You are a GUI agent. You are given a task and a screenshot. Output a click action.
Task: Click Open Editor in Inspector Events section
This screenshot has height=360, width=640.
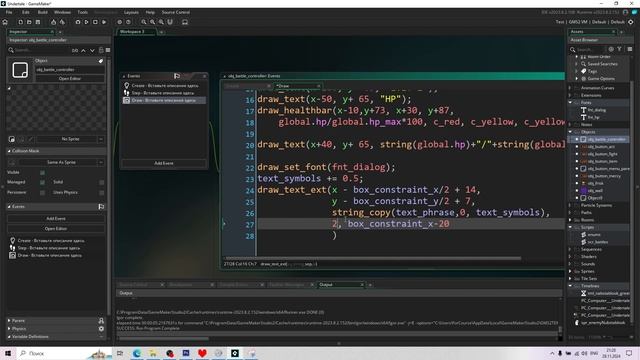tap(56, 229)
